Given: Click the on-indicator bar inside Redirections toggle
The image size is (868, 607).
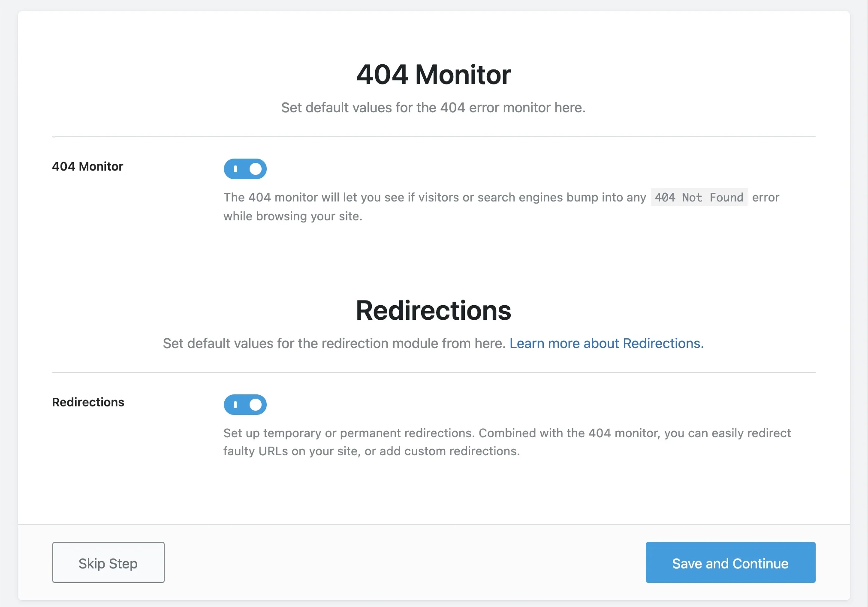Looking at the screenshot, I should (x=235, y=405).
